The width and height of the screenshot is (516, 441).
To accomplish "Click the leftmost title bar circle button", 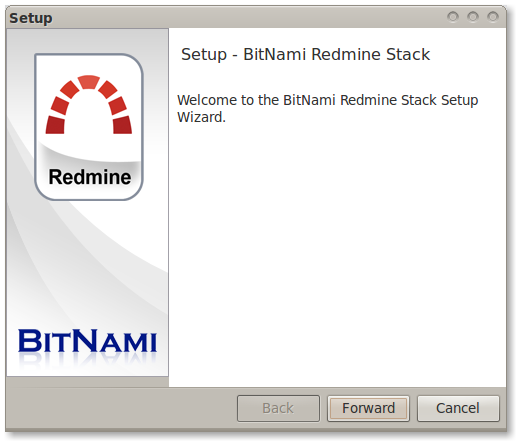I will pos(453,16).
